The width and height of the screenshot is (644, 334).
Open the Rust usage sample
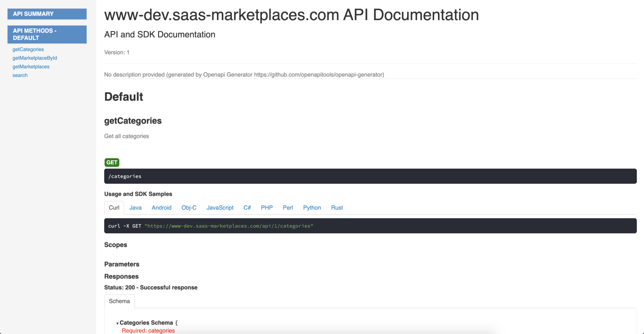(336, 208)
